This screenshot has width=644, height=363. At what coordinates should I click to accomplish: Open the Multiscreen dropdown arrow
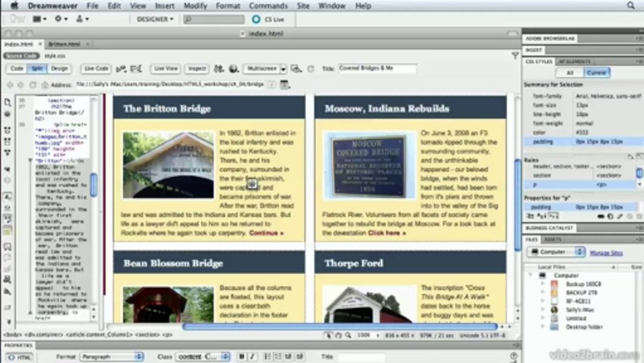[283, 69]
